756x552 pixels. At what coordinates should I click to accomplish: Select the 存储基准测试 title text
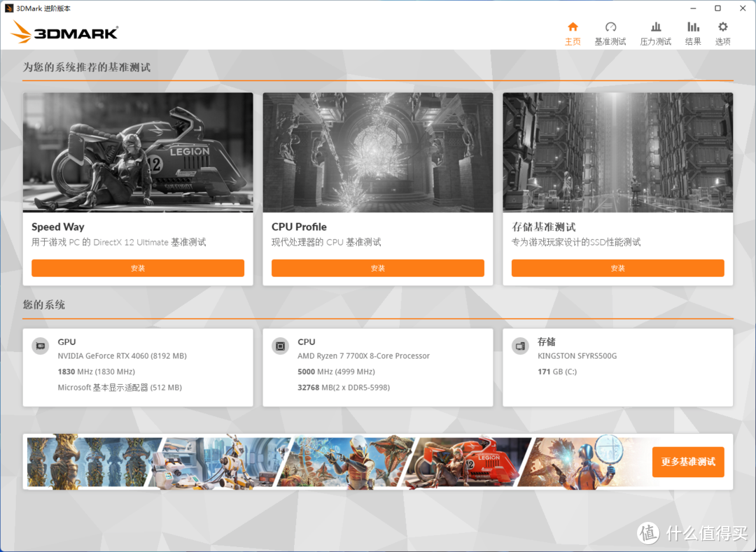point(543,227)
